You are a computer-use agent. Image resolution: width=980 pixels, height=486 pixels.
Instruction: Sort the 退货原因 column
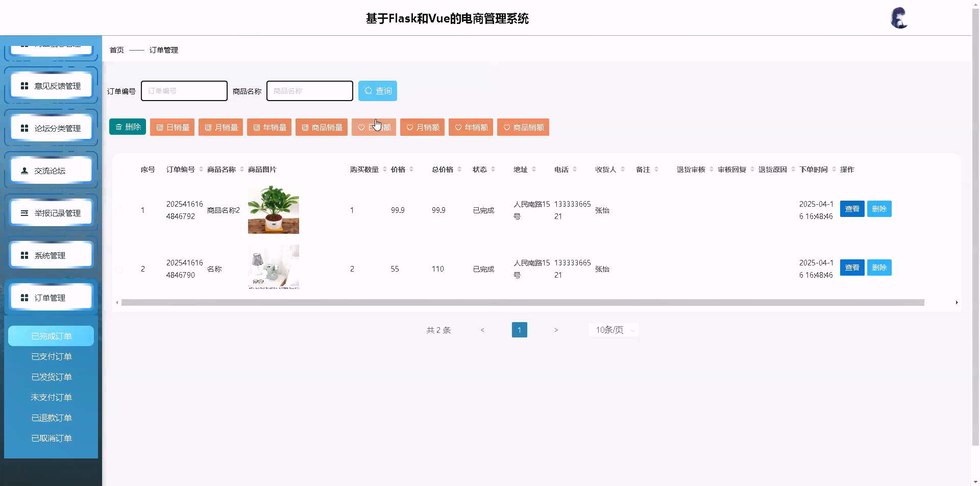coord(793,169)
